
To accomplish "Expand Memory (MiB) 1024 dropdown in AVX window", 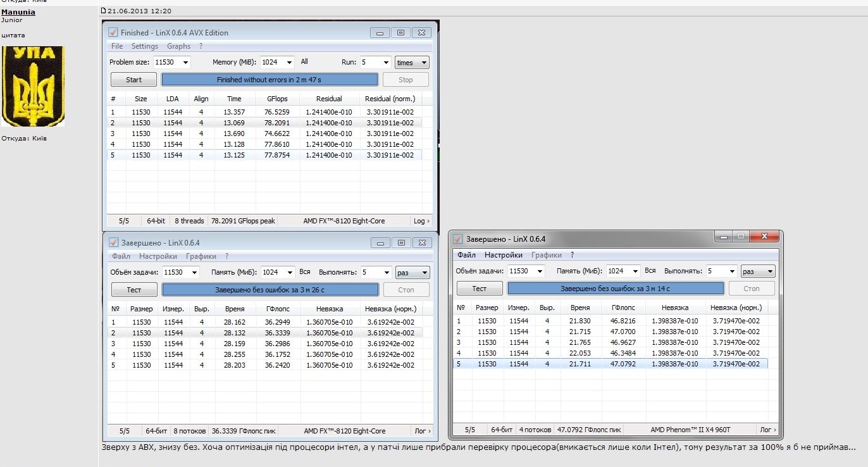I will click(x=277, y=62).
